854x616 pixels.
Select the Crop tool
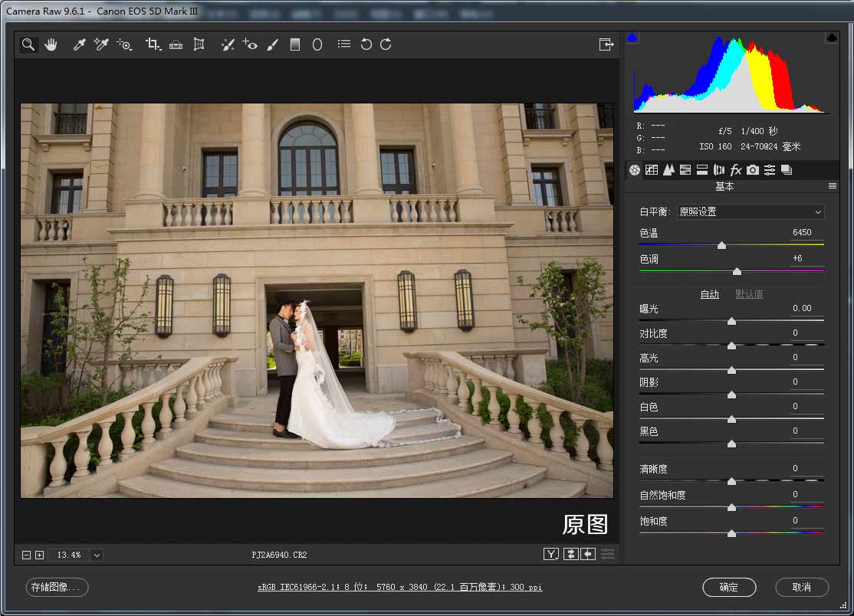[x=153, y=44]
